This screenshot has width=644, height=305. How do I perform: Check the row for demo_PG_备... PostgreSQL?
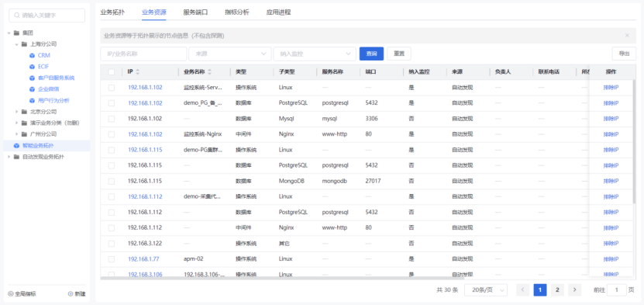112,103
